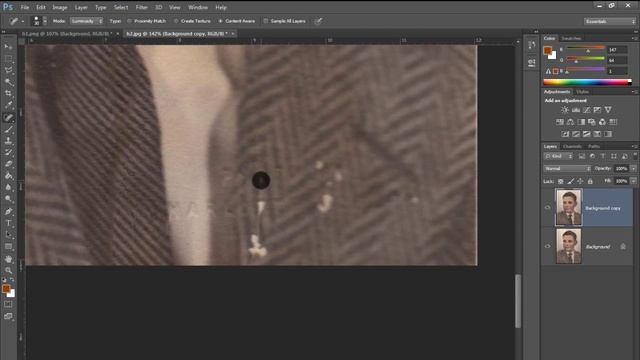Open the Window menu
Image resolution: width=640 pixels, height=360 pixels.
(x=198, y=7)
